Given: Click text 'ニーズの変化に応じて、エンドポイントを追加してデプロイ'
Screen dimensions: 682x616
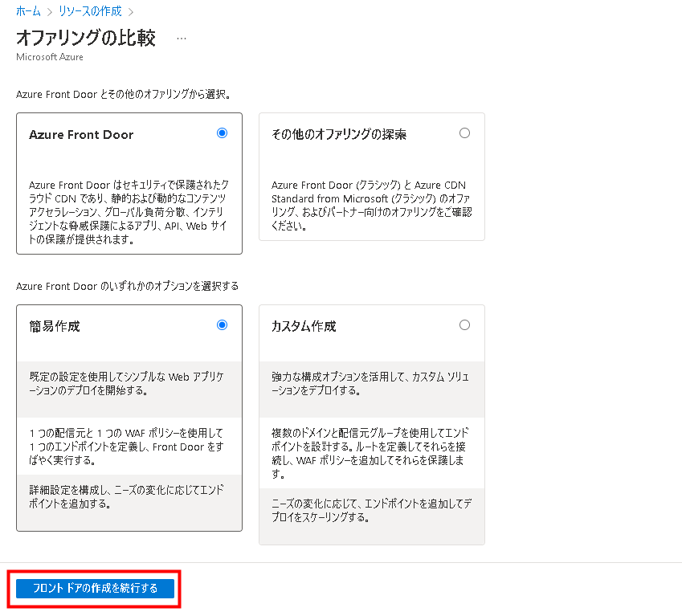Looking at the screenshot, I should (x=371, y=510).
